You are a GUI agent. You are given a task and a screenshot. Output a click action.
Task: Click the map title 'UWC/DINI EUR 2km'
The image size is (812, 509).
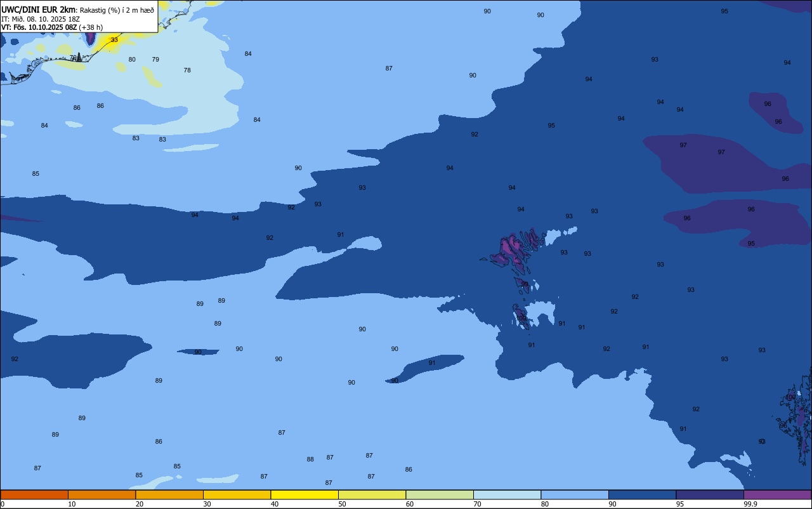(x=38, y=10)
